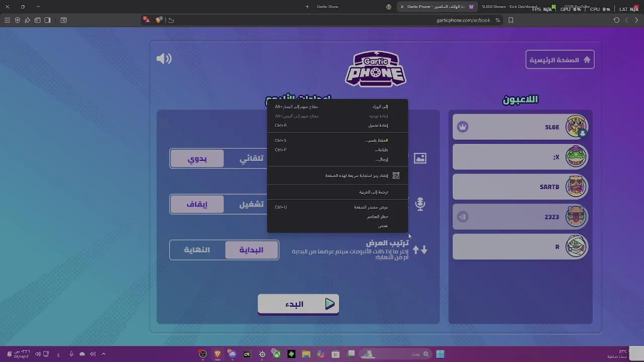Click player R's mummy avatar
The image size is (644, 362).
point(576,247)
